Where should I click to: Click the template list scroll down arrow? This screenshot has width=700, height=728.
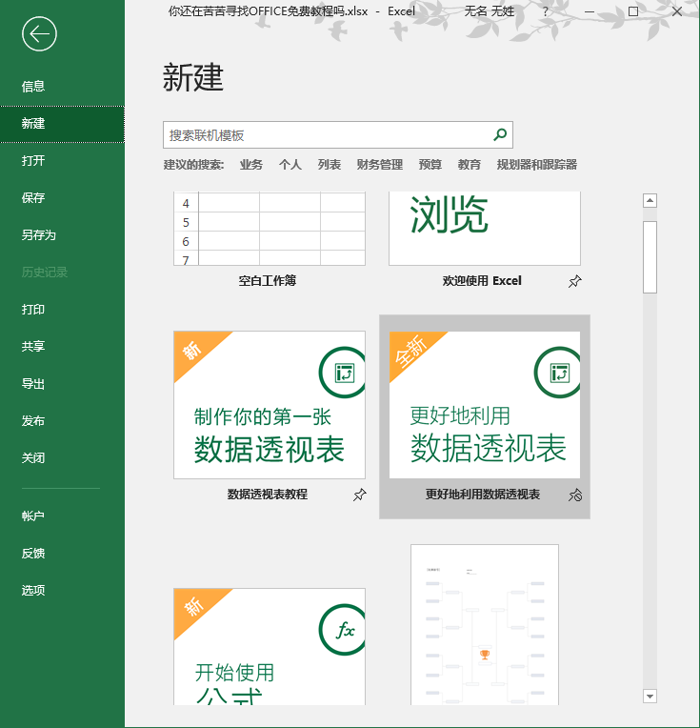tap(650, 696)
